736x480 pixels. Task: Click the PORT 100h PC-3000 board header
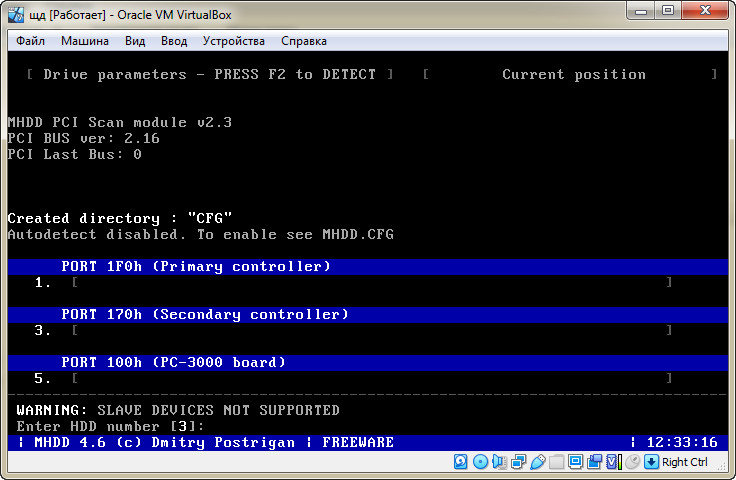tap(368, 362)
